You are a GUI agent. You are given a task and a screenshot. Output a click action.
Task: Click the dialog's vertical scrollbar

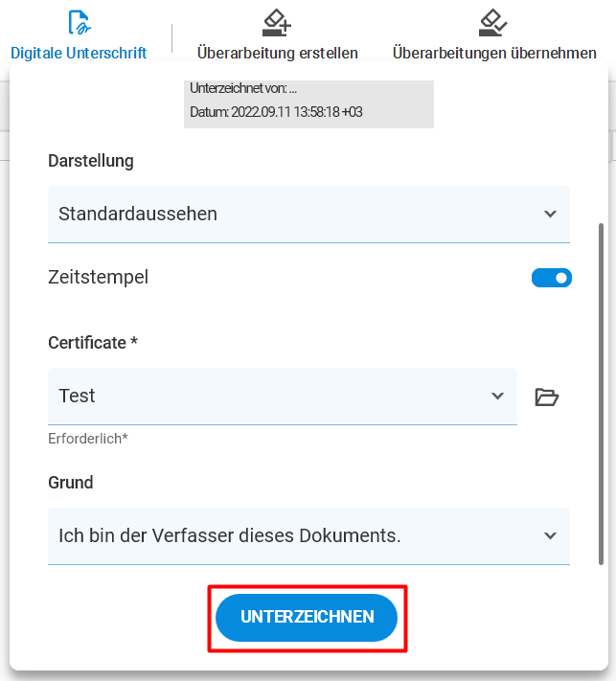601,394
